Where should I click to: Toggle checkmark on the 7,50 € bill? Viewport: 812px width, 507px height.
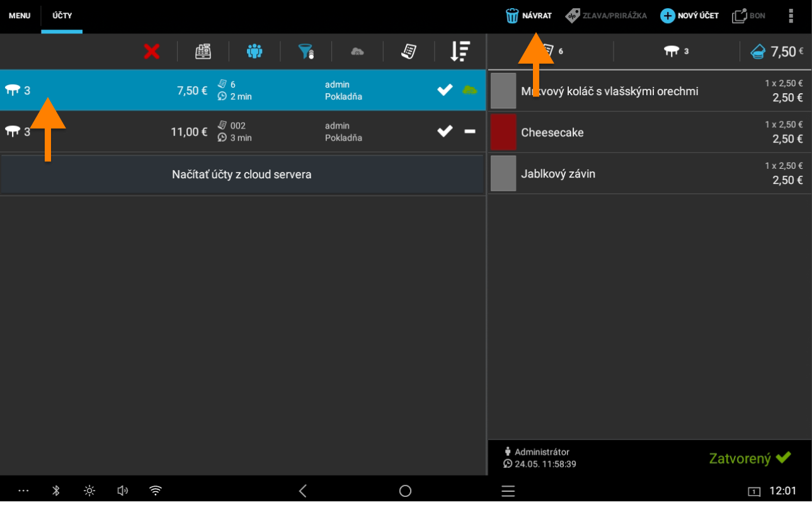[x=445, y=91]
